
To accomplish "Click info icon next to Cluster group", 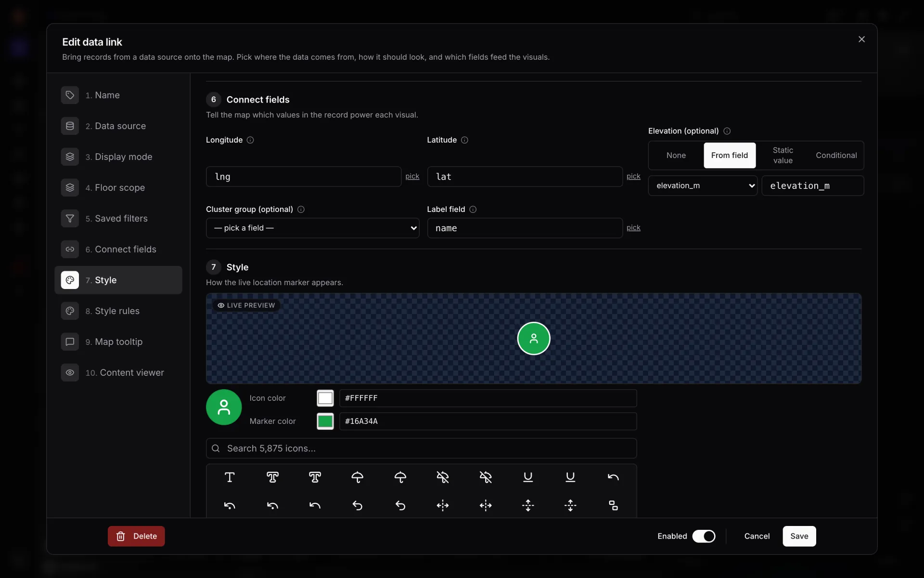I will tap(301, 210).
